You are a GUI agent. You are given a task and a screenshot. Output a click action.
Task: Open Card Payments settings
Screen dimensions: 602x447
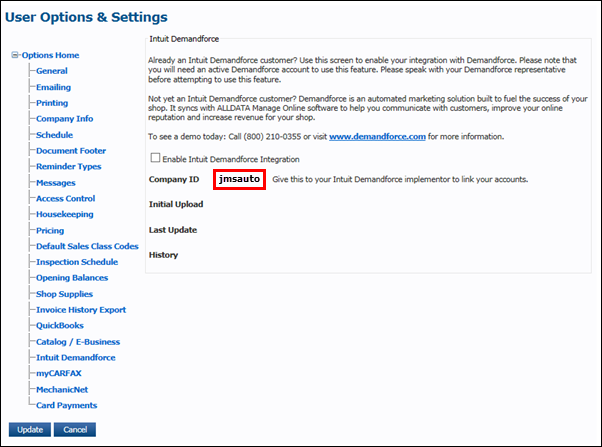(67, 406)
